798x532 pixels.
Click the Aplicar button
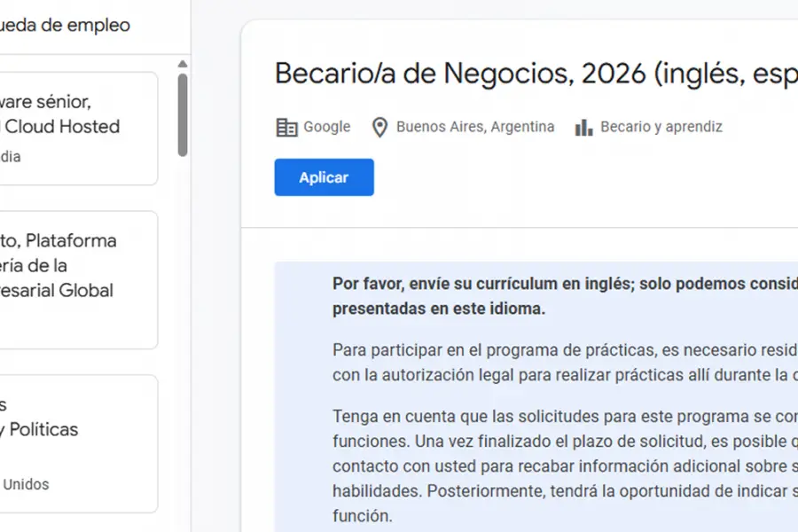pos(324,177)
